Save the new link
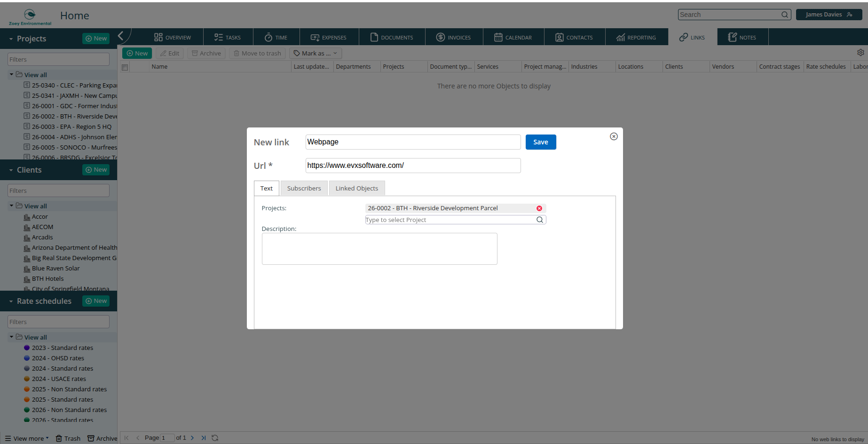Screen dimensions: 868x444 (541, 142)
